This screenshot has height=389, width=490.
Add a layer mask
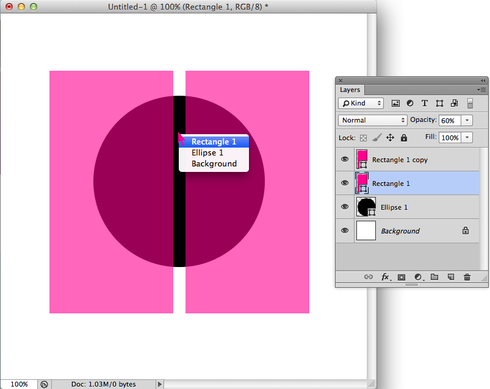402,277
